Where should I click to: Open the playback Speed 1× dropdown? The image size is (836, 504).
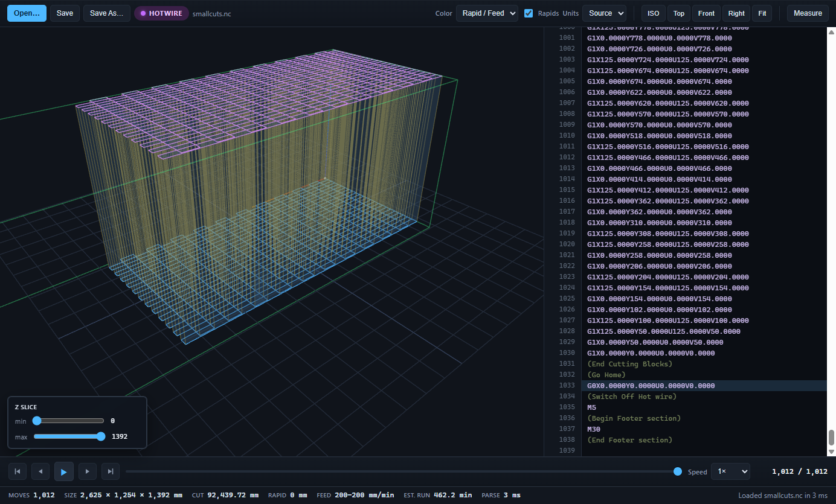(730, 471)
